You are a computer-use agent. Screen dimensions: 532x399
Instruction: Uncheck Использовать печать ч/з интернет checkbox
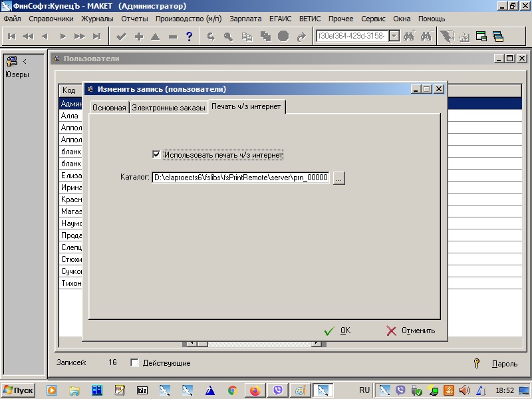click(x=156, y=155)
